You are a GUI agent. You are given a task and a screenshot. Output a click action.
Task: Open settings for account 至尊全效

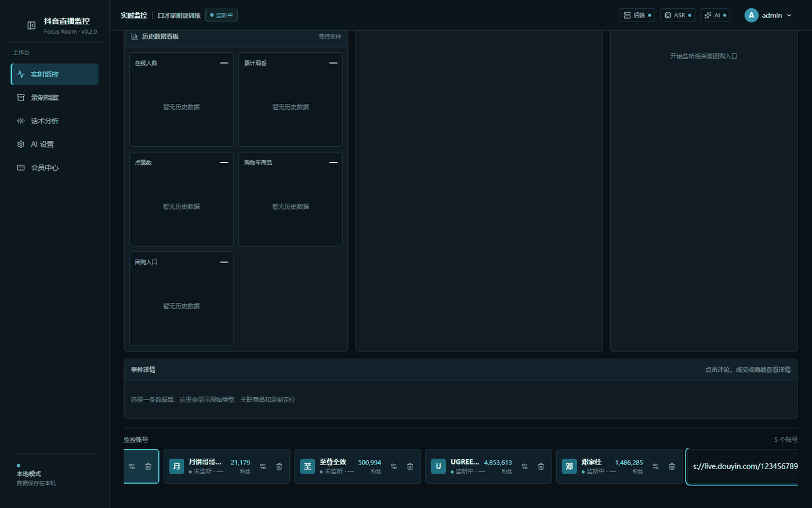[x=394, y=466]
